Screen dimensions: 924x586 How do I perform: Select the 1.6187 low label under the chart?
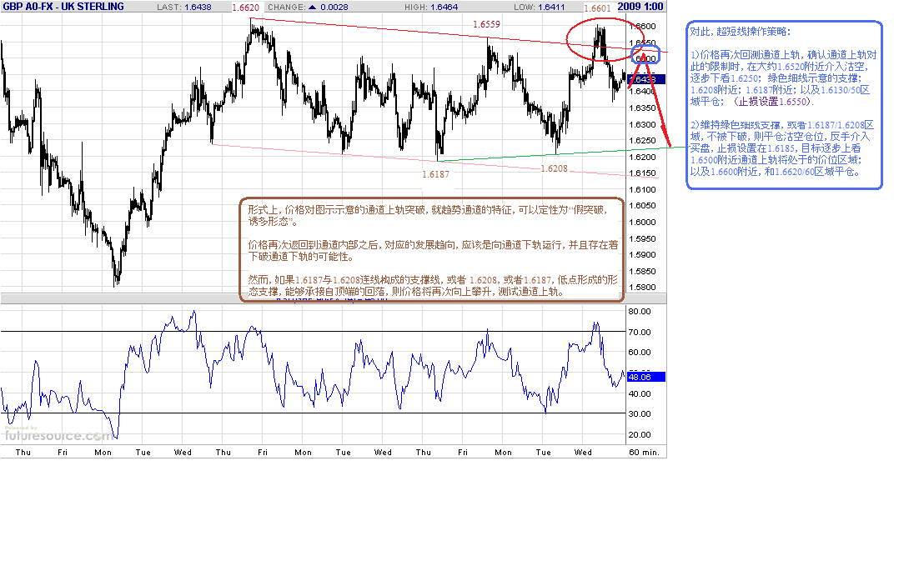pyautogui.click(x=435, y=174)
